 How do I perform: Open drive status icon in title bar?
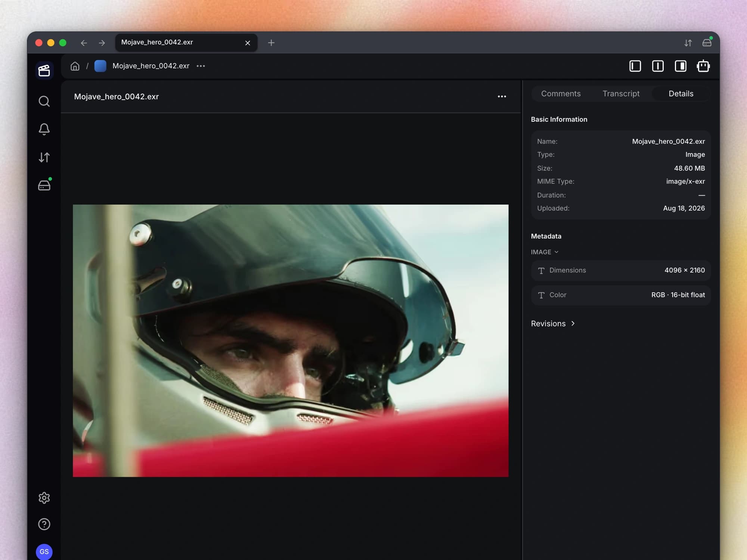coord(707,42)
